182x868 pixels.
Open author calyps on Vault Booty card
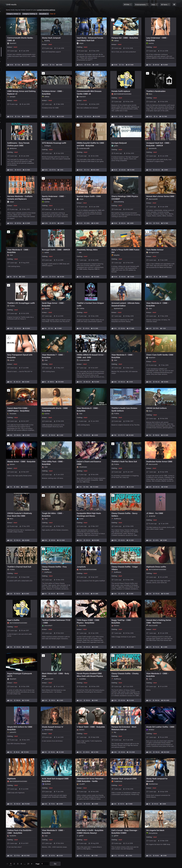pyautogui.click(x=81, y=43)
